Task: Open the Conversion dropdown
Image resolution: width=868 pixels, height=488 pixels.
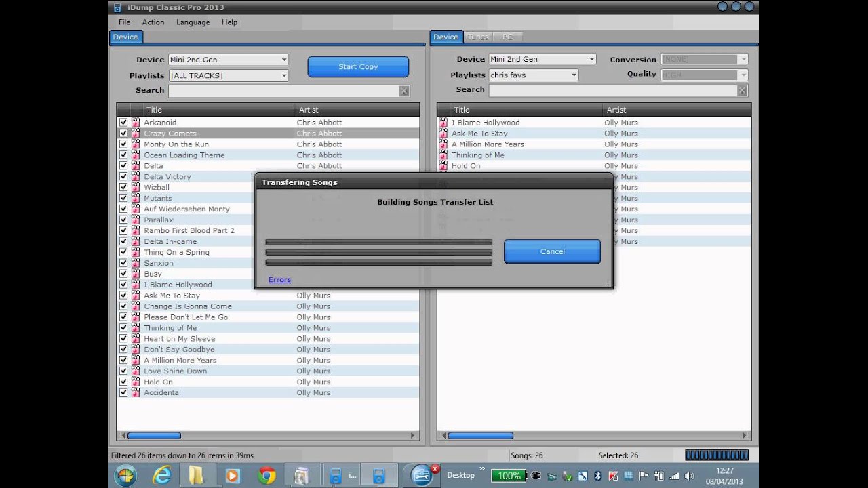Action: click(705, 59)
